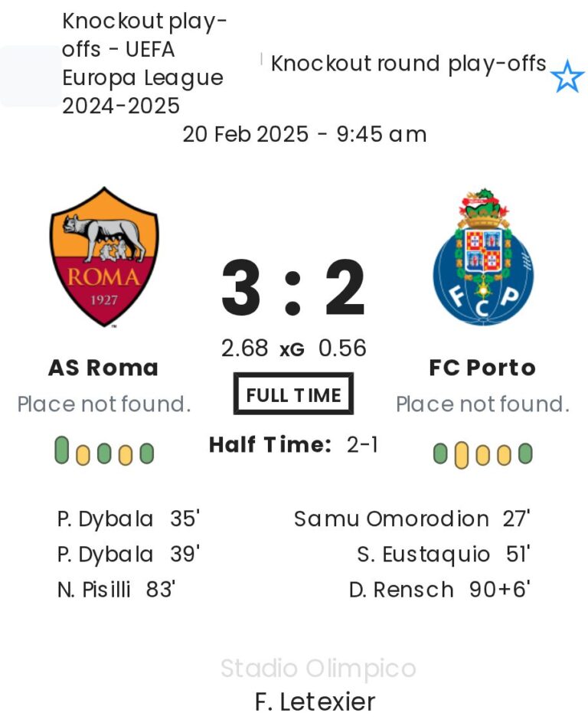The height and width of the screenshot is (726, 588).
Task: Open UEFA Europa League 2024-2025 competition title
Action: (144, 64)
